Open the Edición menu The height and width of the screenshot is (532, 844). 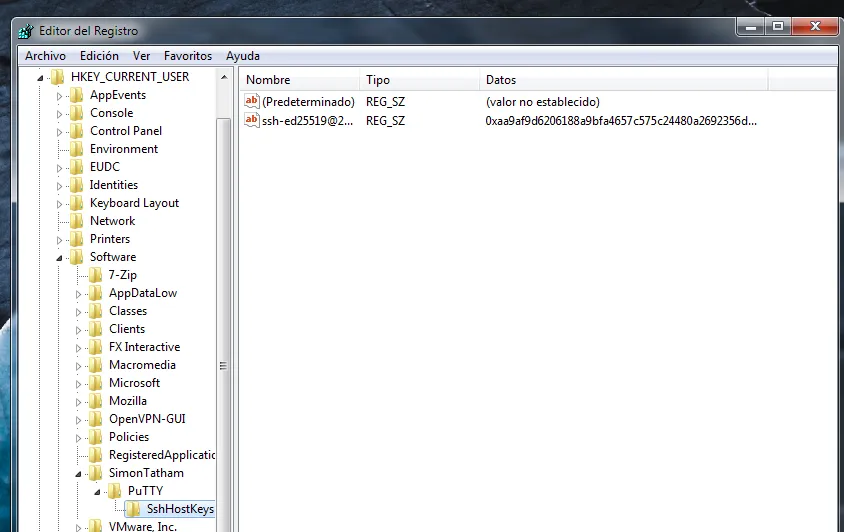(x=99, y=56)
